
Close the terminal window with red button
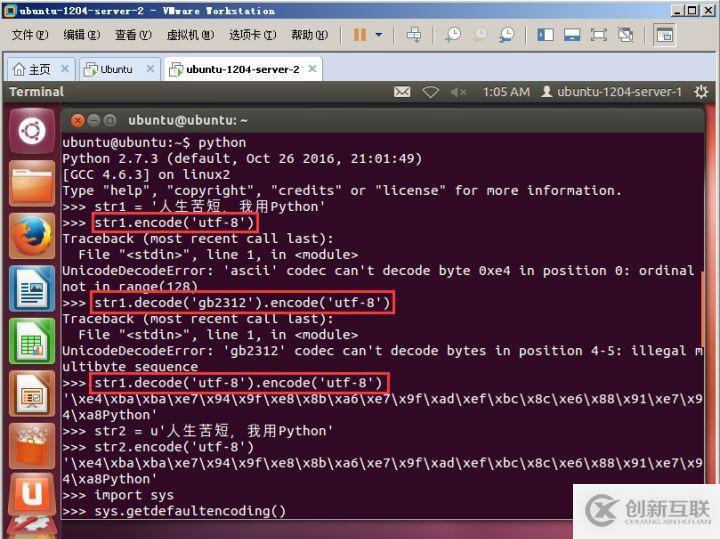[78, 121]
